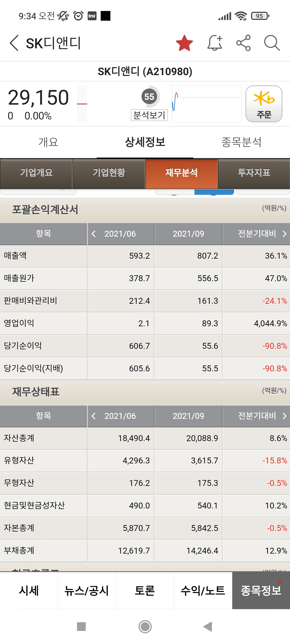Tap the cellular signal bars icon

point(225,16)
